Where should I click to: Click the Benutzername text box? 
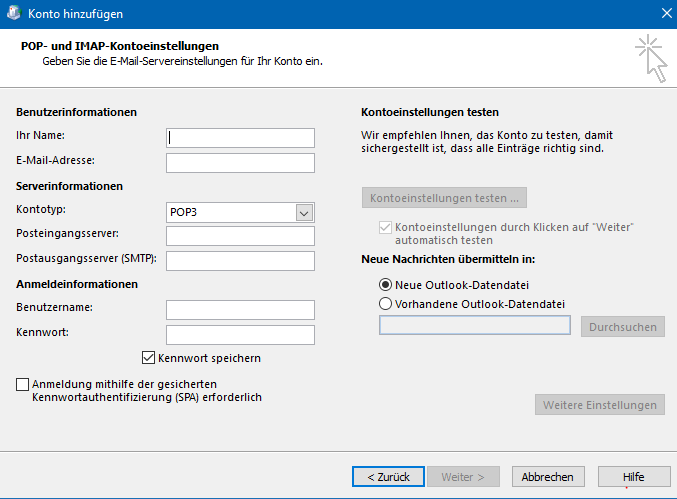(x=240, y=310)
